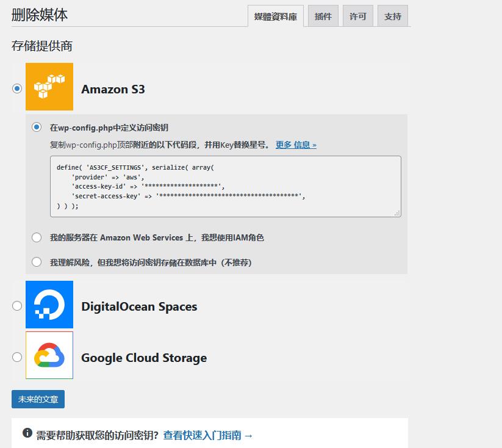The width and height of the screenshot is (502, 448).
Task: Click the 未来的文章 button
Action: [38, 399]
